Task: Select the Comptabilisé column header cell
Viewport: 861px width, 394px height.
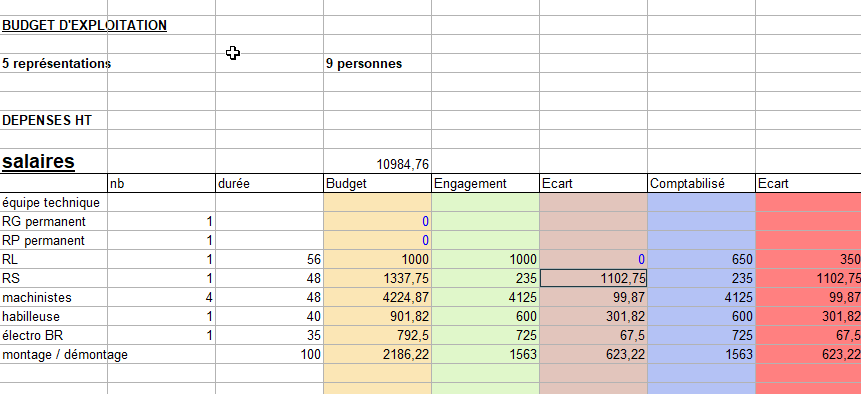Action: pos(701,183)
